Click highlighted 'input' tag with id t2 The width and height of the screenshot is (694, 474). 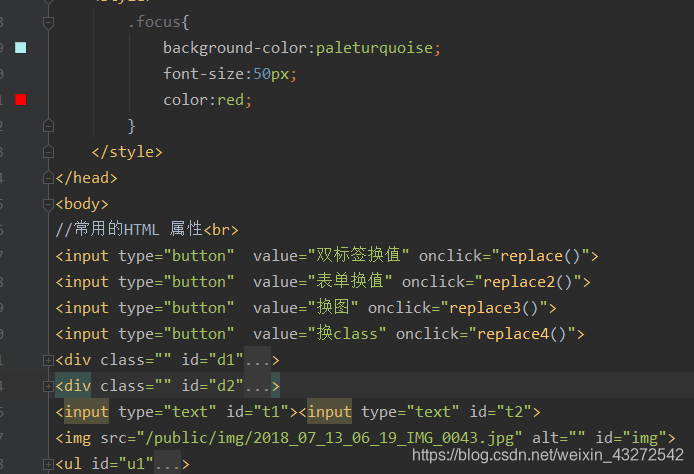pos(329,412)
